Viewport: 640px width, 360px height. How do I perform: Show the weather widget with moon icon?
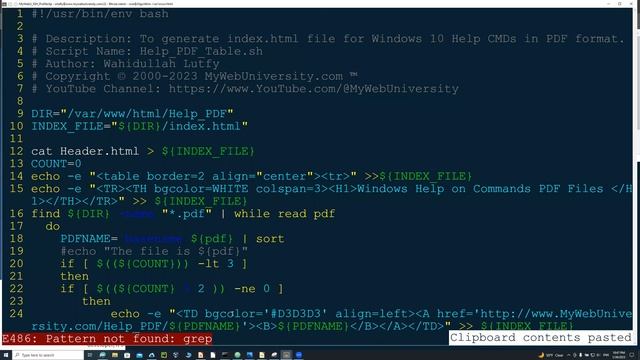tap(551, 355)
